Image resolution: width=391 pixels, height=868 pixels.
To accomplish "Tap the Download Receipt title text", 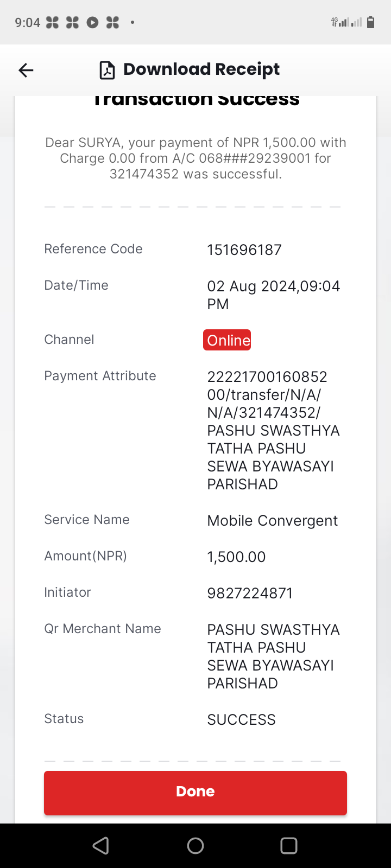I will 201,69.
